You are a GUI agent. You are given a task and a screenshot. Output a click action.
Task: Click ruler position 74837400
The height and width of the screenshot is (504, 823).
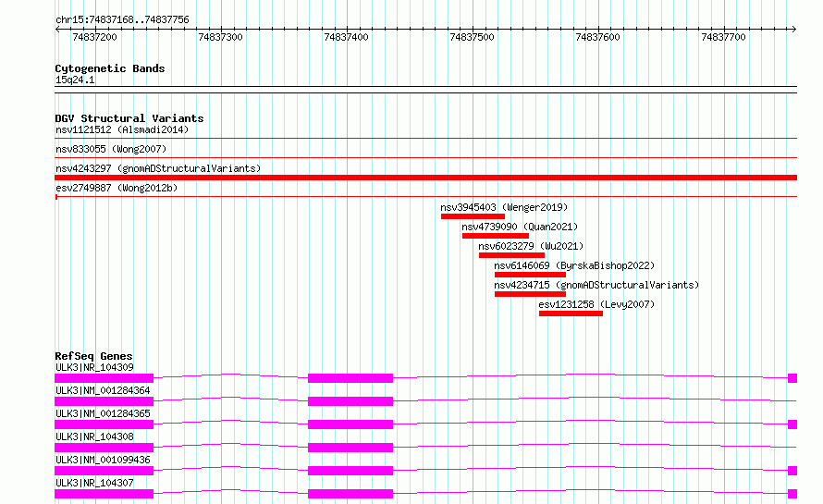(347, 37)
